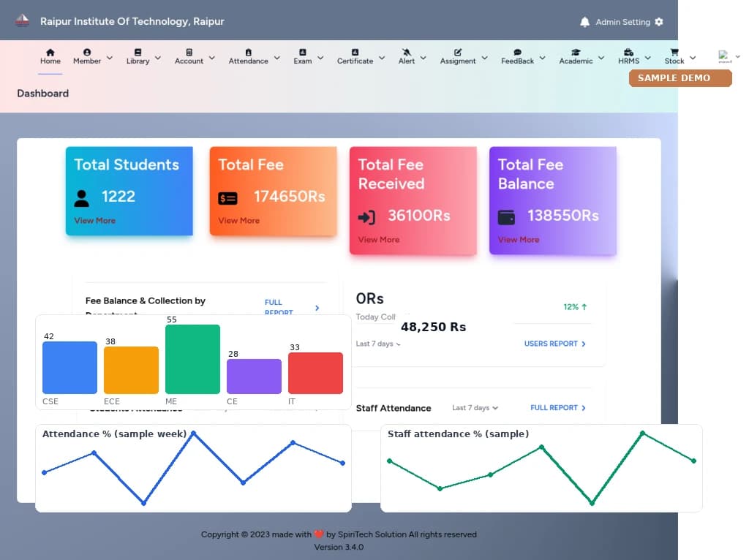Click the Admin Setting text
Screen dimensions: 749x560
(x=622, y=22)
